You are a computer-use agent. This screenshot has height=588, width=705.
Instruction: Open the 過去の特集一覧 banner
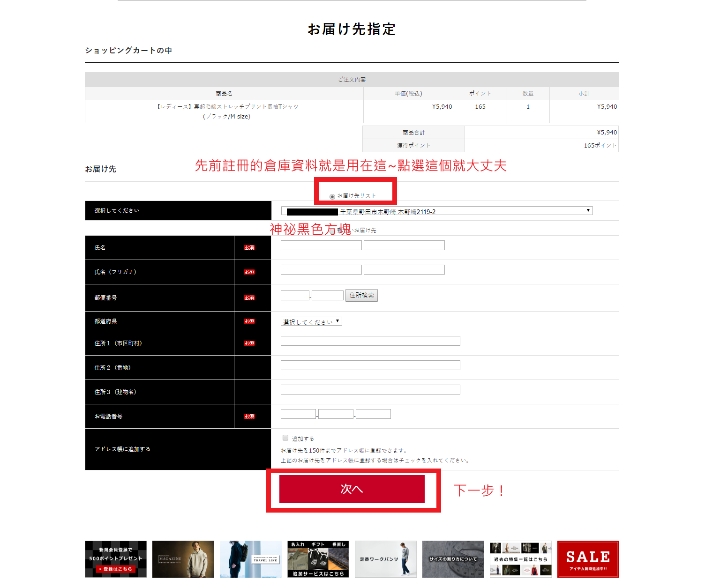(520, 559)
